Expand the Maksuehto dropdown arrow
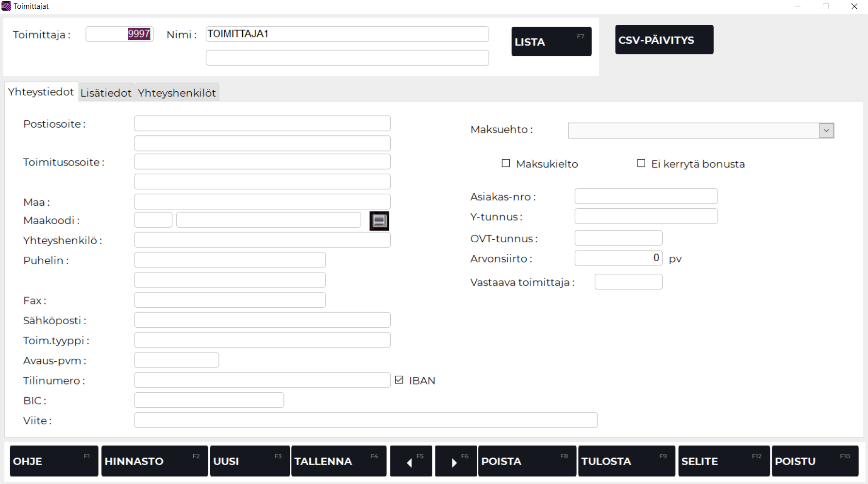The width and height of the screenshot is (868, 484). coord(826,131)
